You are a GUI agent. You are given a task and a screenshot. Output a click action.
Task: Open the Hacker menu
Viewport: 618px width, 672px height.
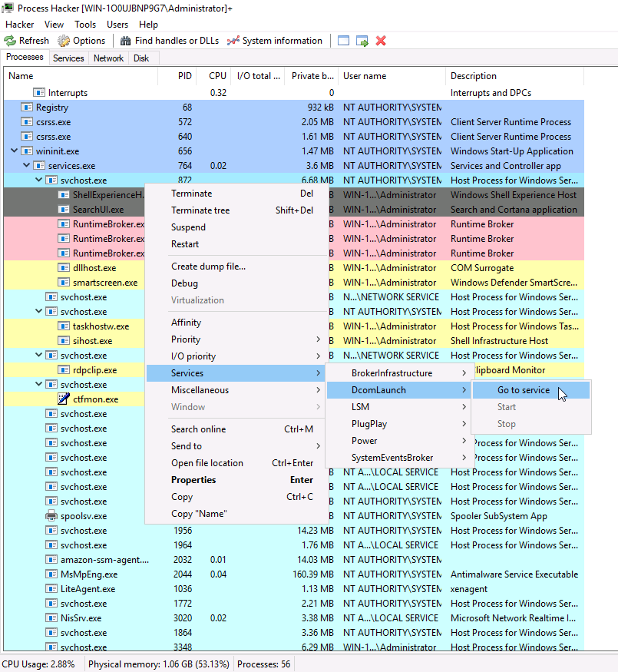(x=20, y=25)
